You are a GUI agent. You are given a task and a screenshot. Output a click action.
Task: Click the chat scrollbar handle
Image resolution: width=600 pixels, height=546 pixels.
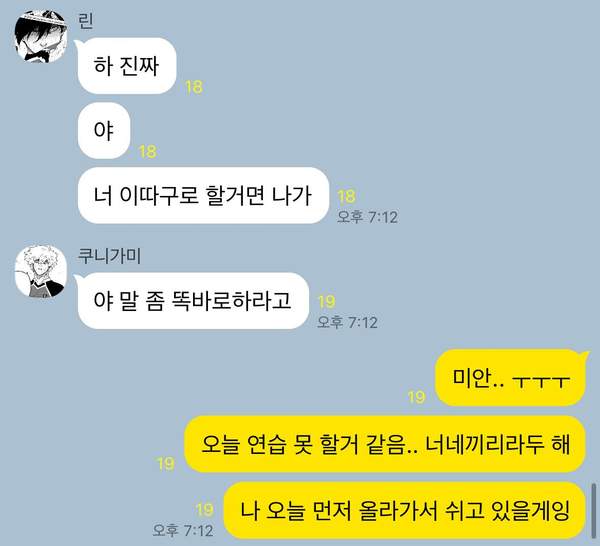click(593, 511)
